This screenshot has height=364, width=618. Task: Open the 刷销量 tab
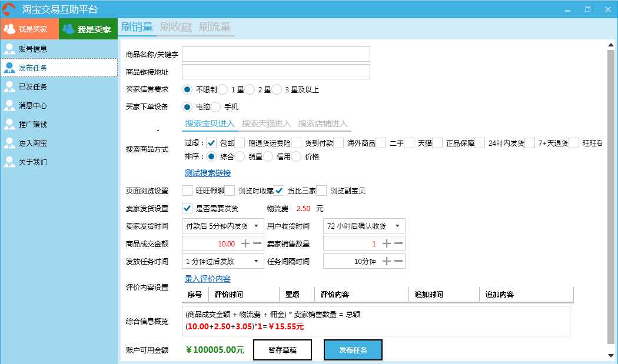(x=137, y=27)
